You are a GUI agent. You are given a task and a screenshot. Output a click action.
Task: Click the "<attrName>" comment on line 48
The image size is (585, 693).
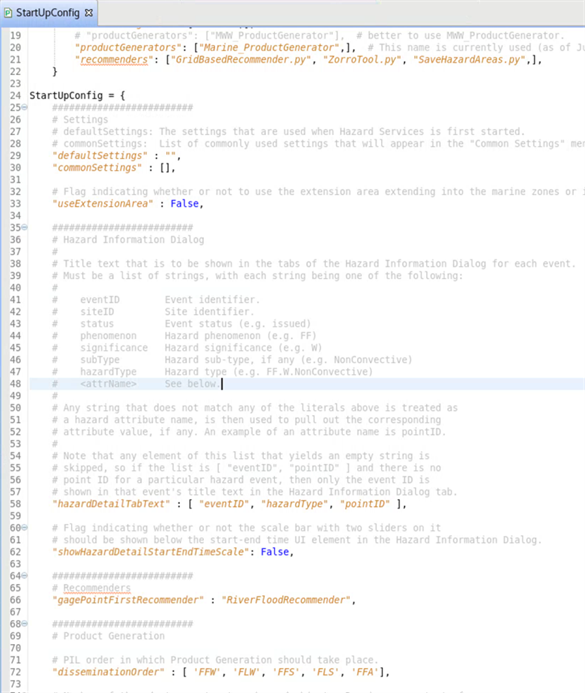[108, 384]
